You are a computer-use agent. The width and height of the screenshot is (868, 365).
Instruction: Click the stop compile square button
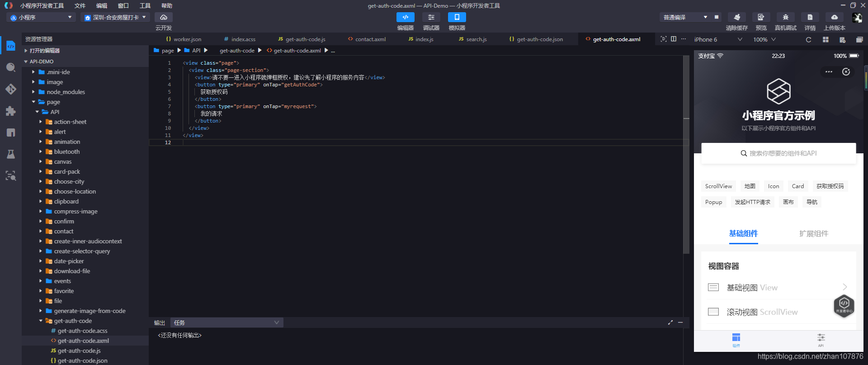tap(717, 17)
